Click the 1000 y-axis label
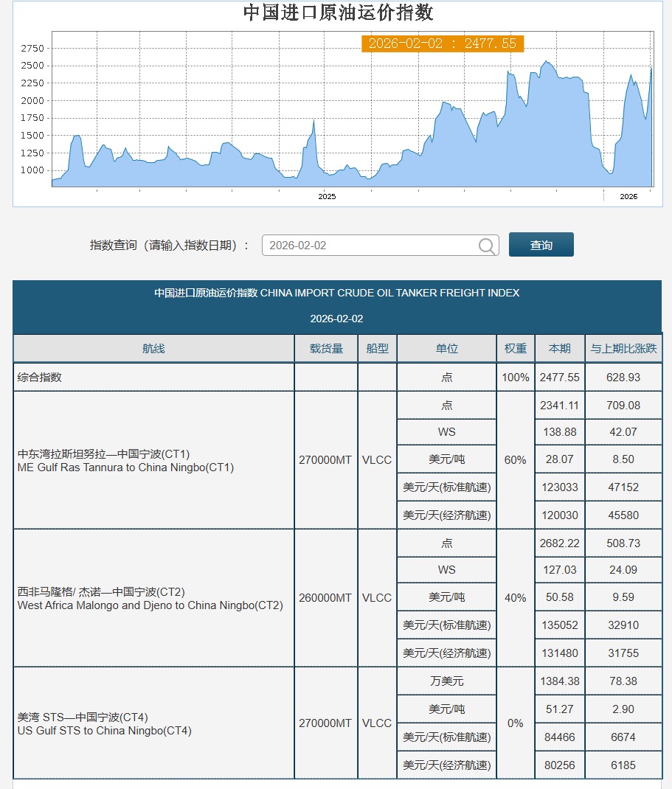The image size is (672, 789). click(32, 170)
